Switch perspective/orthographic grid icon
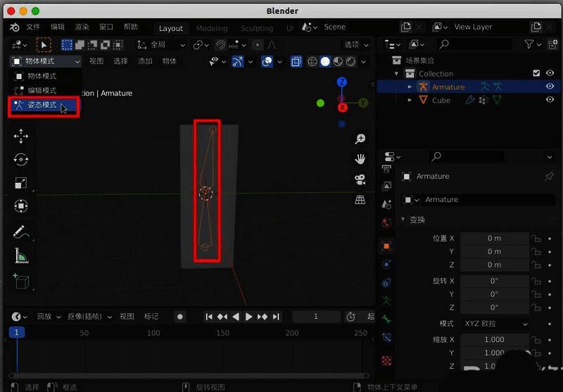The image size is (563, 392). click(360, 200)
